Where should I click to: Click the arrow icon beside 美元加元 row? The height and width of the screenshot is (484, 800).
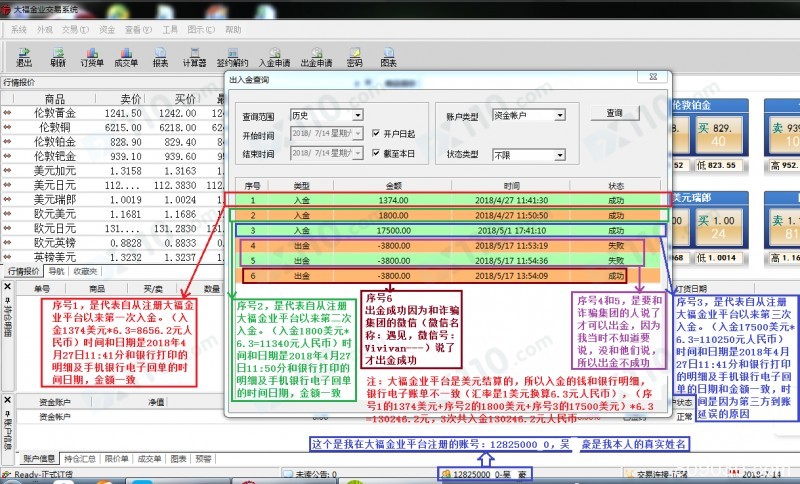[x=7, y=170]
